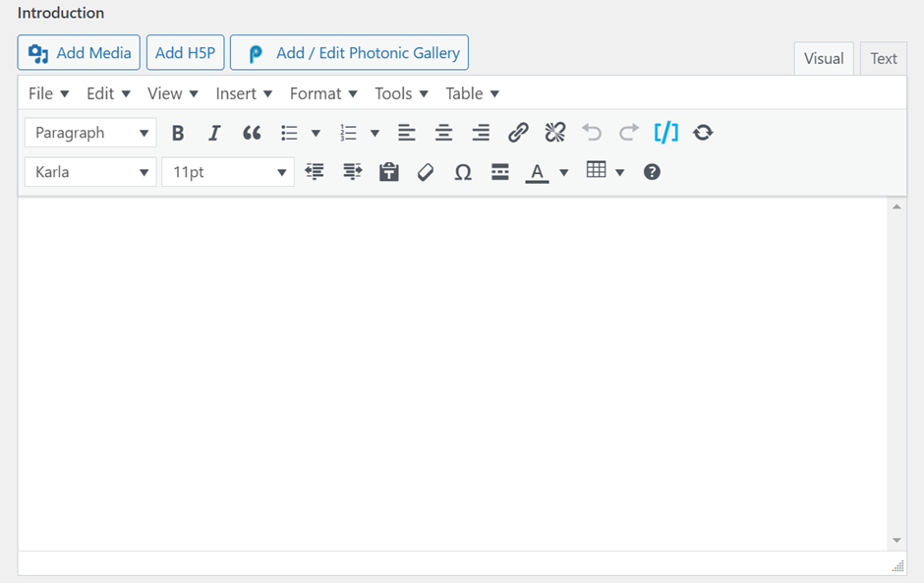Image resolution: width=924 pixels, height=583 pixels.
Task: Align text to center
Action: (444, 133)
